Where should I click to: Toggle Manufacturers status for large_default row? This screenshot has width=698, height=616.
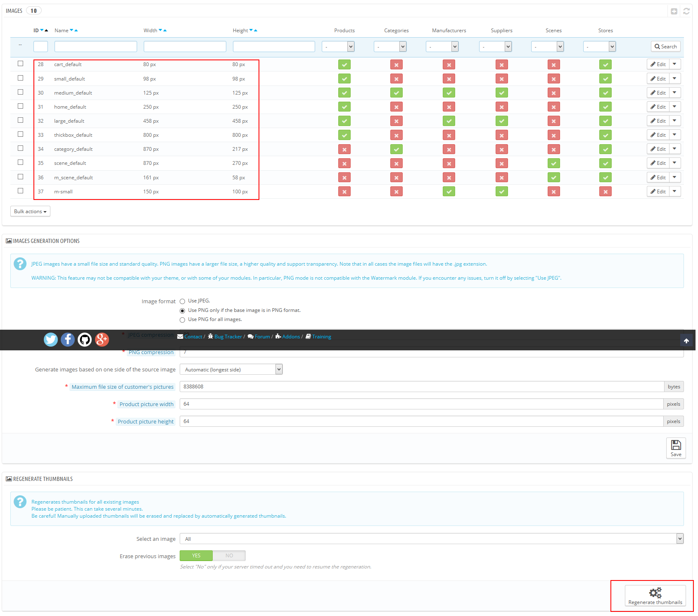point(449,121)
